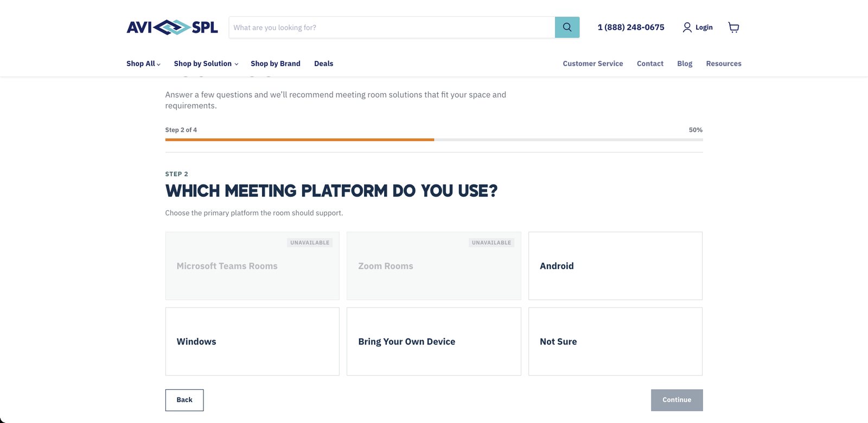Screen dimensions: 868x423
Task: Select the Android platform option
Action: 615,266
